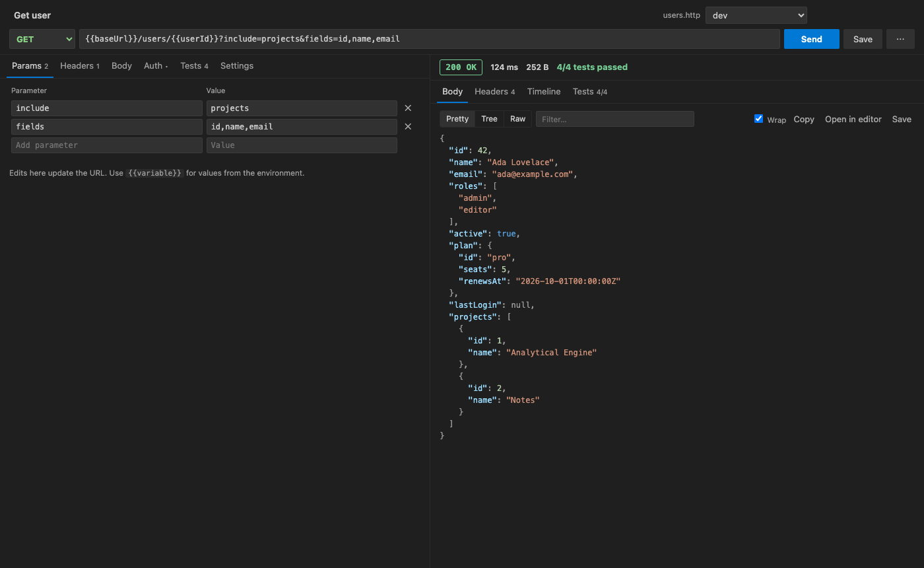Image resolution: width=924 pixels, height=568 pixels.
Task: Edit the include parameter name field
Action: pos(107,108)
